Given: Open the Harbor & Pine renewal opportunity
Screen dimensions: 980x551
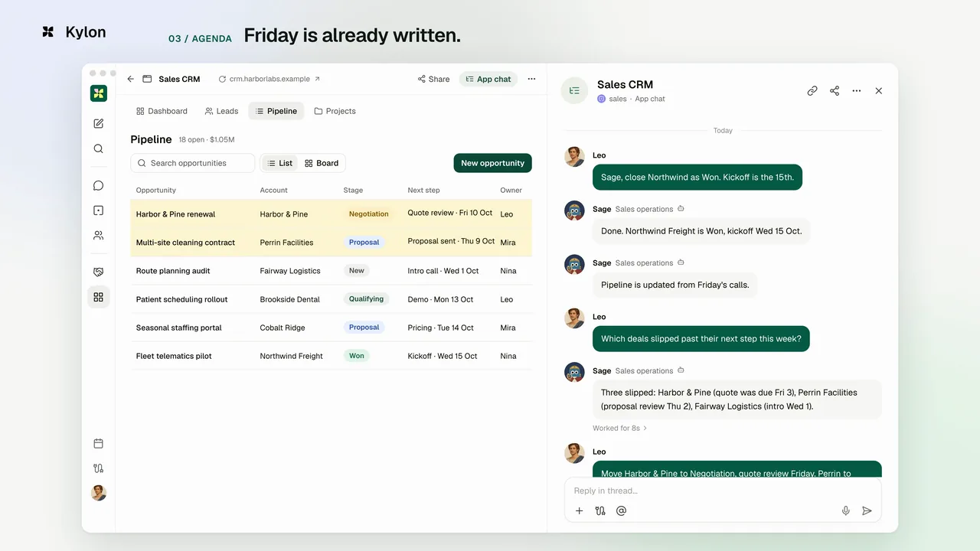Looking at the screenshot, I should 331,214.
